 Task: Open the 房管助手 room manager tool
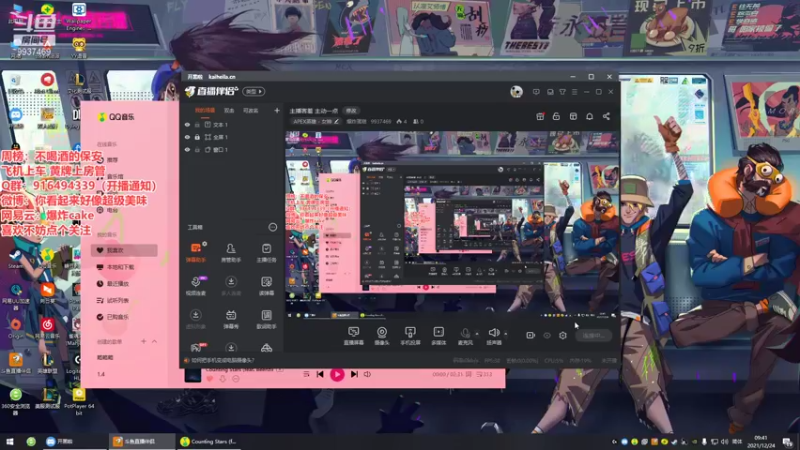click(x=231, y=252)
